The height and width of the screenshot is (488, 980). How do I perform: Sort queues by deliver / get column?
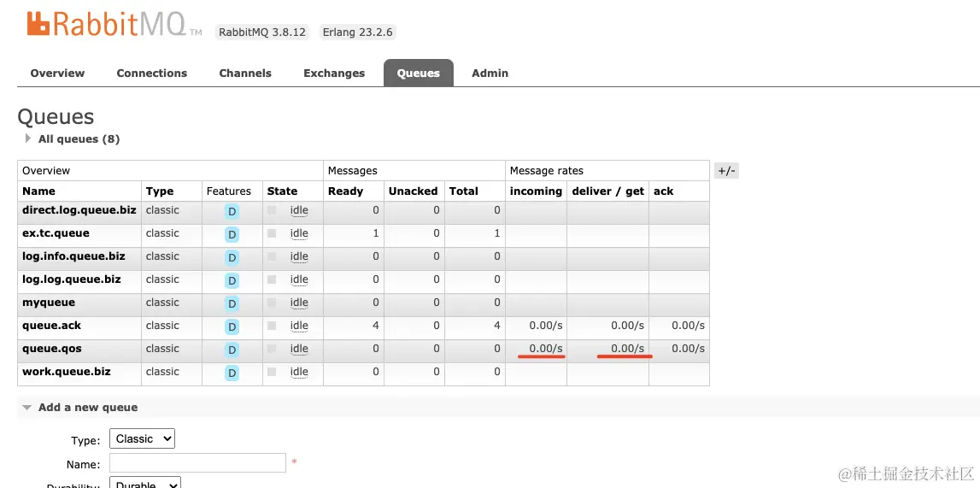point(607,191)
